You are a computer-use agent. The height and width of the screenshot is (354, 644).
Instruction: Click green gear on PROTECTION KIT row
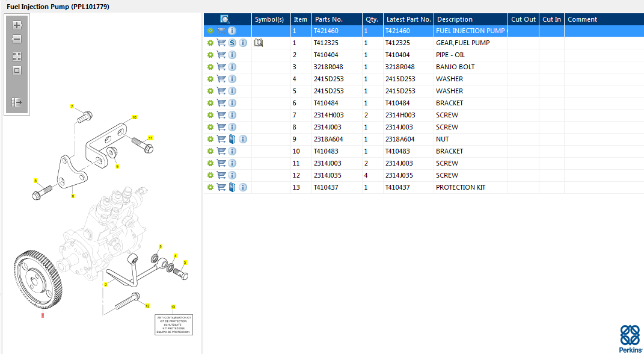point(210,187)
